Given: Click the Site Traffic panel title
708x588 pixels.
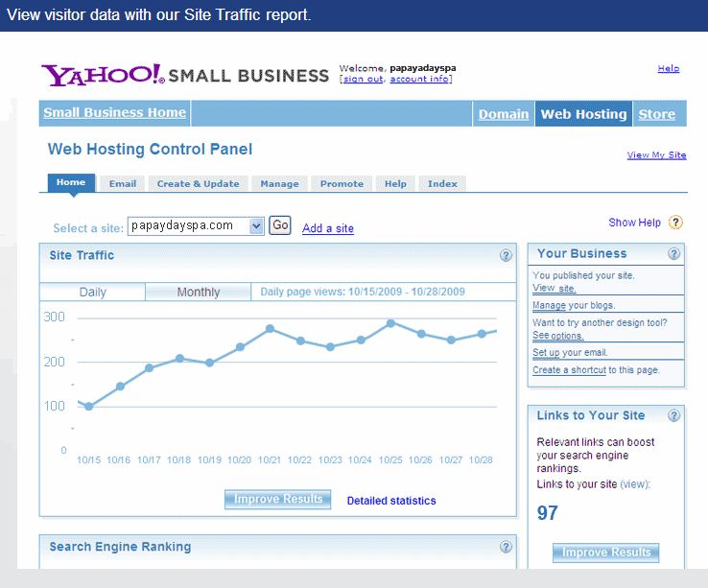Looking at the screenshot, I should point(82,255).
